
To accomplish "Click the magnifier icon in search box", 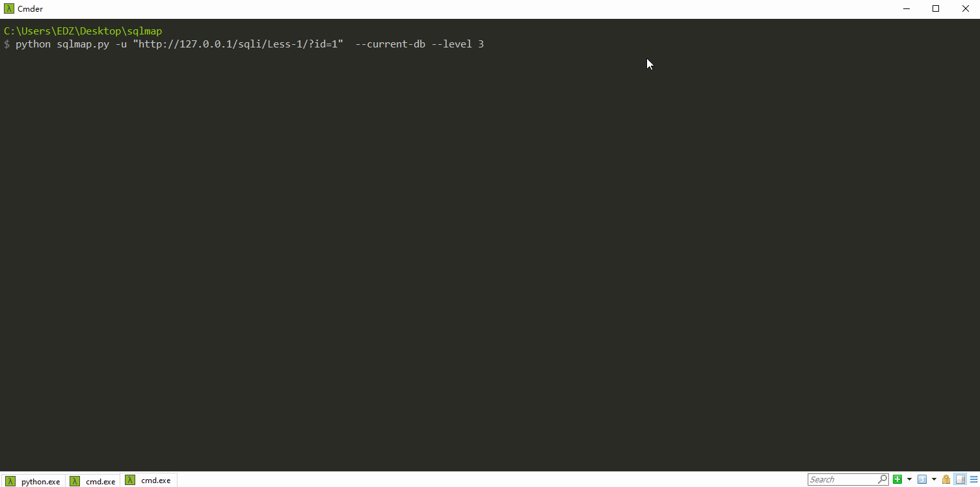I will [x=882, y=479].
